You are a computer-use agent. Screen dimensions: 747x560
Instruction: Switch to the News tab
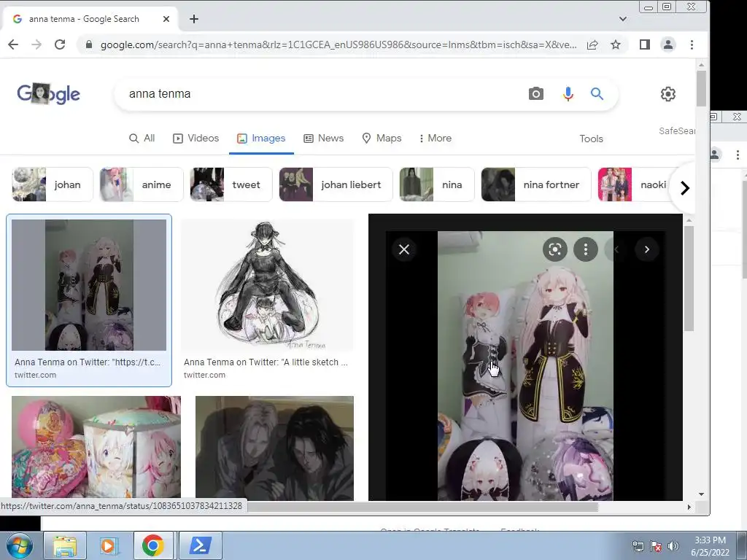tap(323, 138)
